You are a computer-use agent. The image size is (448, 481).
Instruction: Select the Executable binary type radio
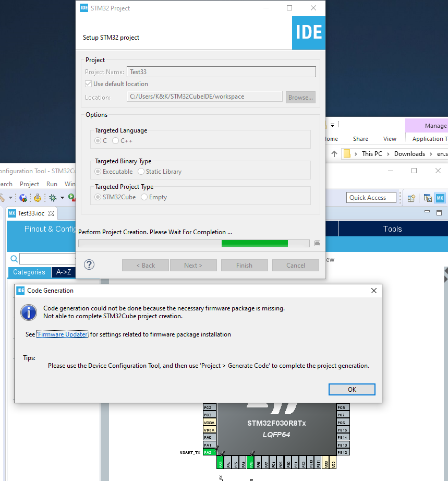[98, 172]
